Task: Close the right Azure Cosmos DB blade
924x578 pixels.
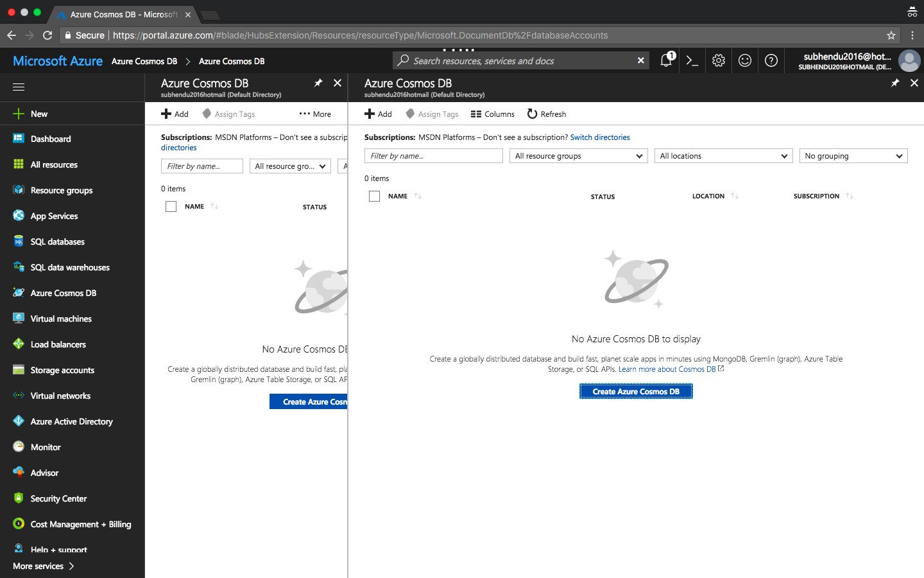Action: tap(914, 83)
